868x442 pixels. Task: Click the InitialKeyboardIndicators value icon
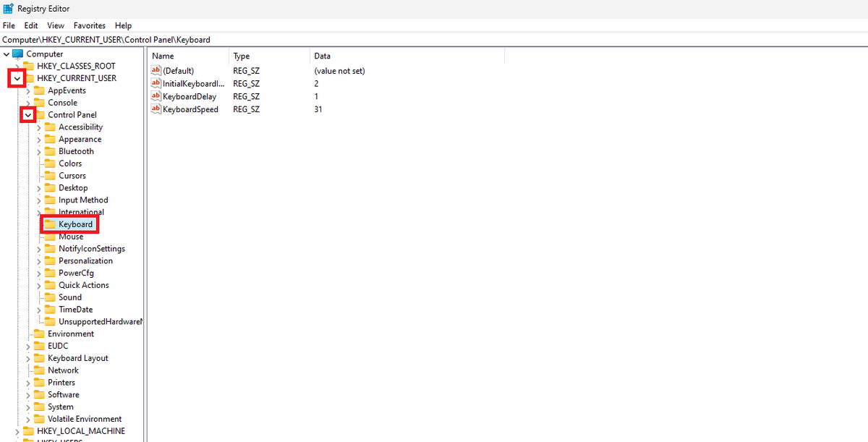pos(156,83)
